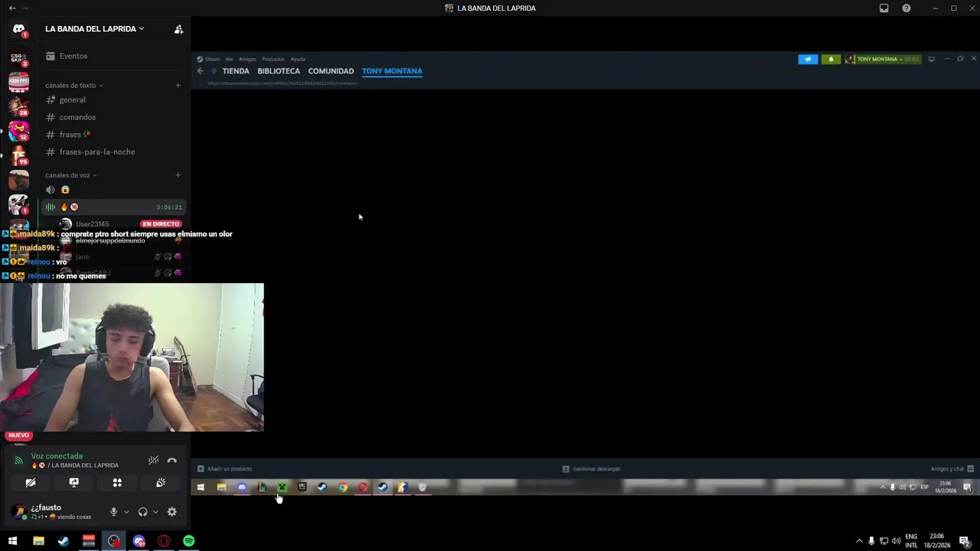Start sharing your screen
This screenshot has width=980, height=551.
pos(73,483)
